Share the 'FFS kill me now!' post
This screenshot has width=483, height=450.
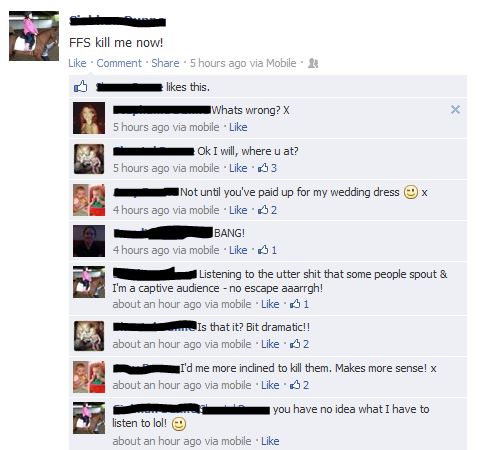coord(165,63)
